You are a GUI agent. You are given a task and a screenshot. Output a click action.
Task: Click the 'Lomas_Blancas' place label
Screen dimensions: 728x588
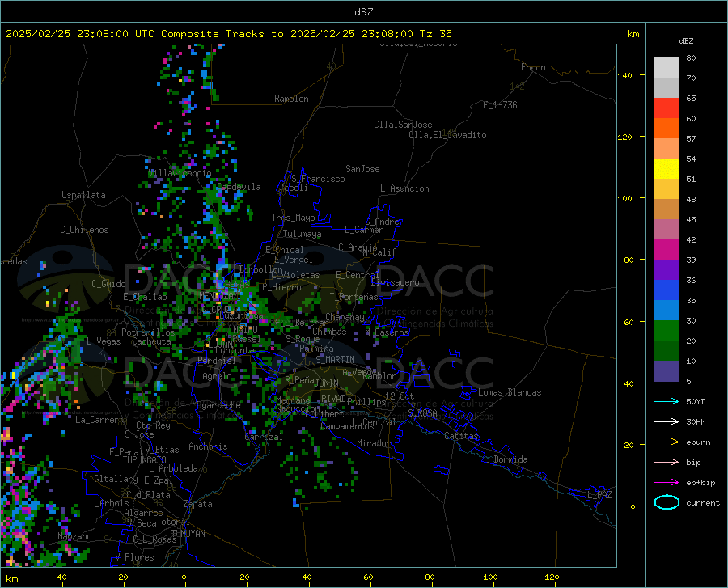(510, 392)
